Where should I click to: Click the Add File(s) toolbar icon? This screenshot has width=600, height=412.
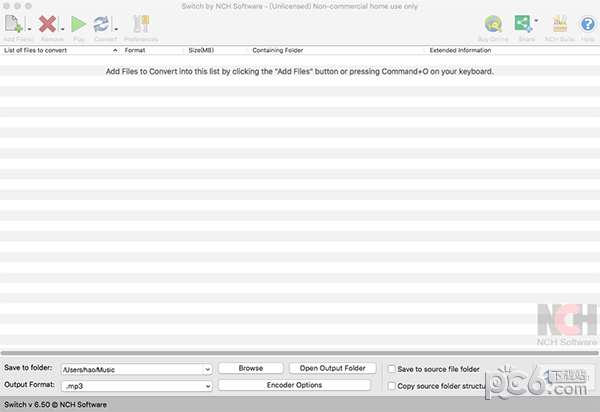(13, 24)
